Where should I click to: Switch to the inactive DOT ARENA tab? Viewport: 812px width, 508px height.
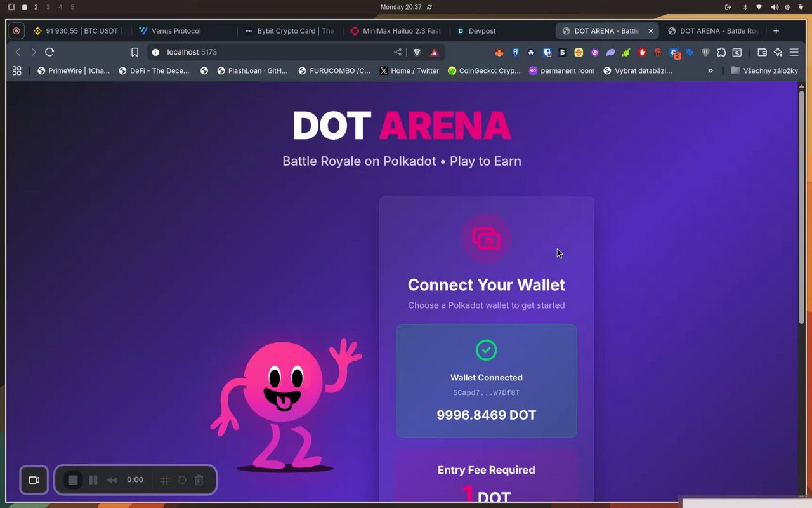pyautogui.click(x=713, y=30)
